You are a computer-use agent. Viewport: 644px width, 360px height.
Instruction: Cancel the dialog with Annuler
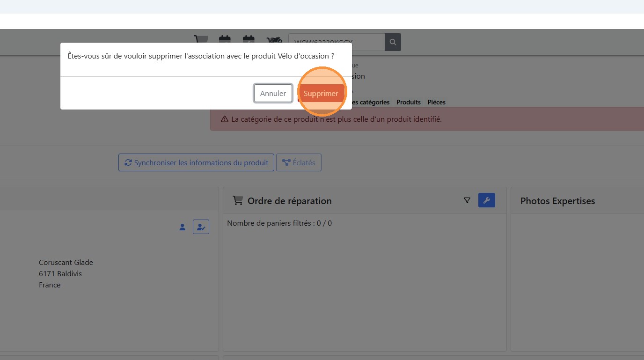point(273,93)
